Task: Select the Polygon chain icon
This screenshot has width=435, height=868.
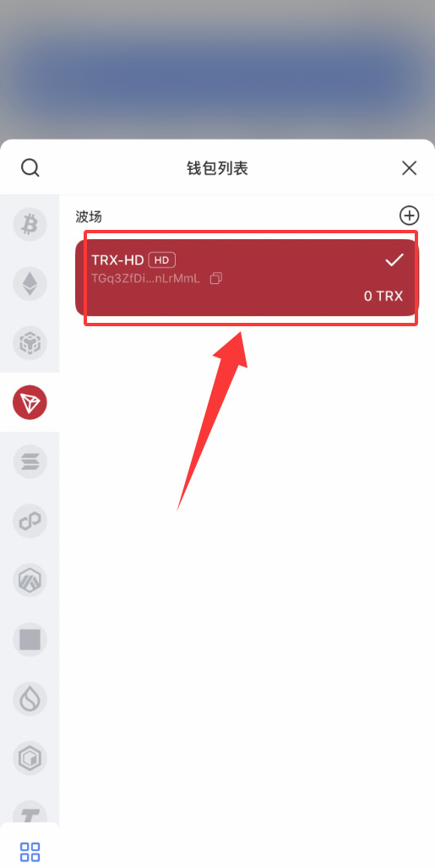Action: pos(30,521)
